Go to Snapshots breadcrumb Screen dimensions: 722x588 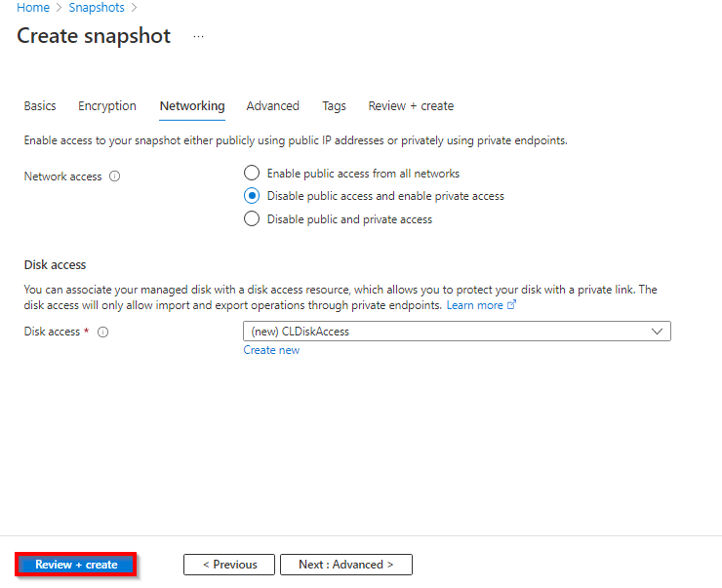coord(97,8)
